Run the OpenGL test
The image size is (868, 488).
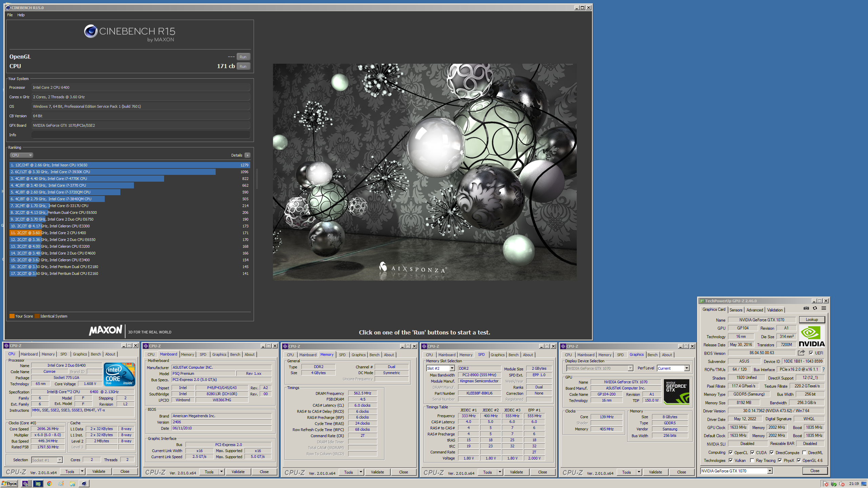point(243,57)
